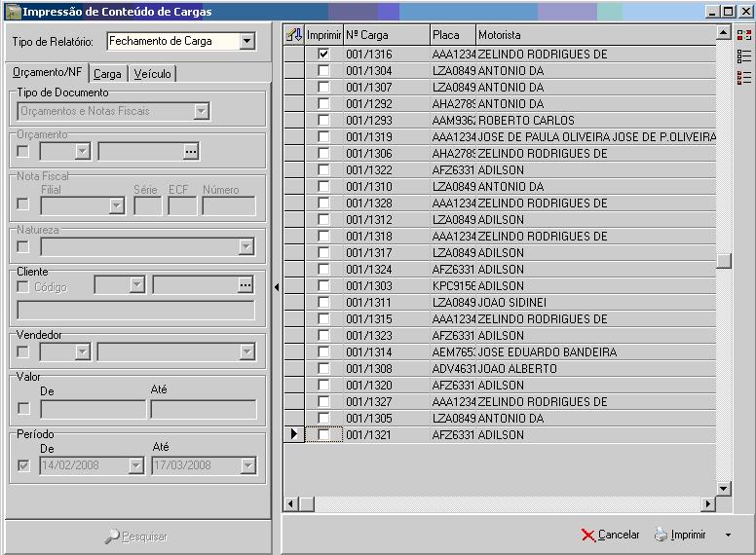Switch to the Veículo tab
The width and height of the screenshot is (756, 555).
(x=152, y=74)
